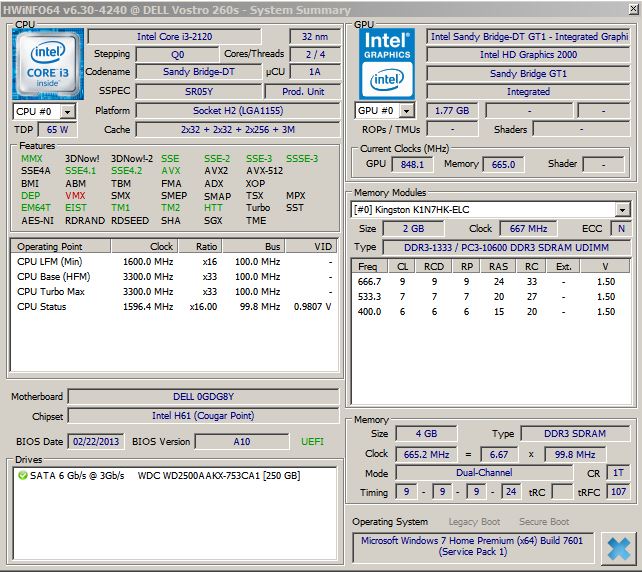Image resolution: width=642 pixels, height=572 pixels.
Task: Select the Sandy Bridge-DT codename field
Action: (199, 72)
